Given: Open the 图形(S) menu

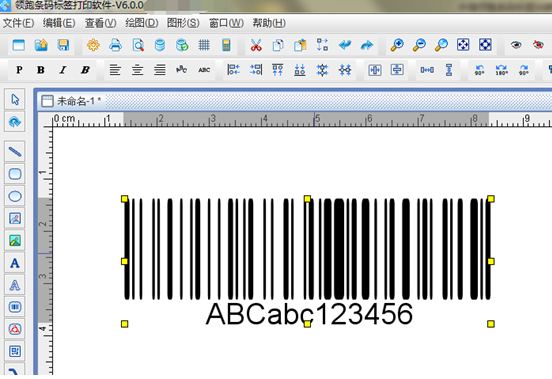Looking at the screenshot, I should click(183, 23).
